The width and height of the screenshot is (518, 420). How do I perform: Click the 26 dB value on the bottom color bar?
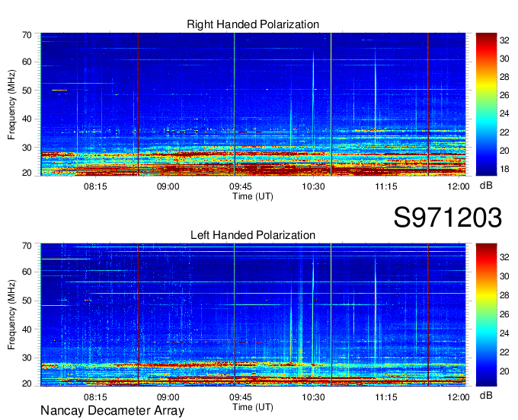(504, 314)
